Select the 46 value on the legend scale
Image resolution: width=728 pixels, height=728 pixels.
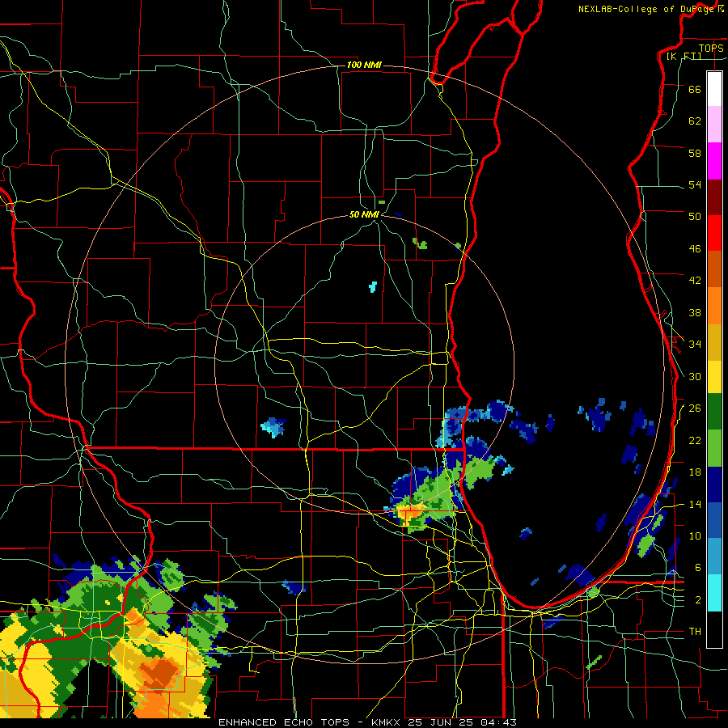pyautogui.click(x=695, y=249)
